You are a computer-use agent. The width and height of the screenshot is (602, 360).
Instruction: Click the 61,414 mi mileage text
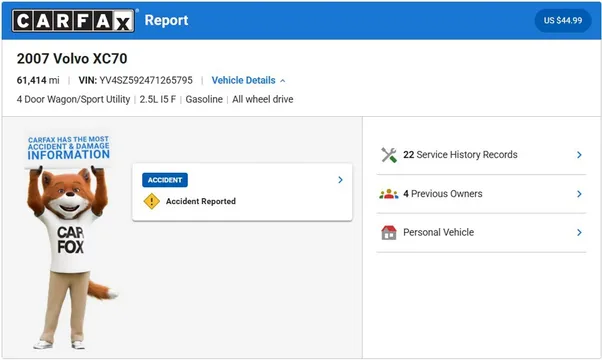click(38, 80)
